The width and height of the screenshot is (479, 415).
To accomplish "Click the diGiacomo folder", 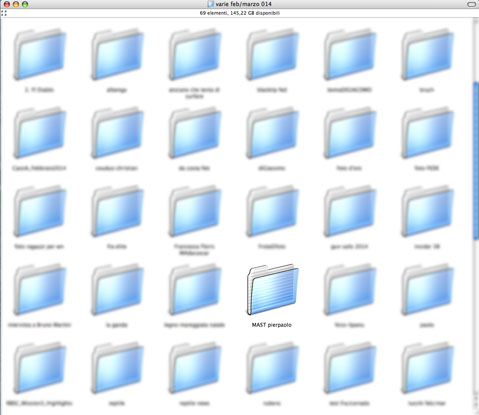I will tap(272, 133).
